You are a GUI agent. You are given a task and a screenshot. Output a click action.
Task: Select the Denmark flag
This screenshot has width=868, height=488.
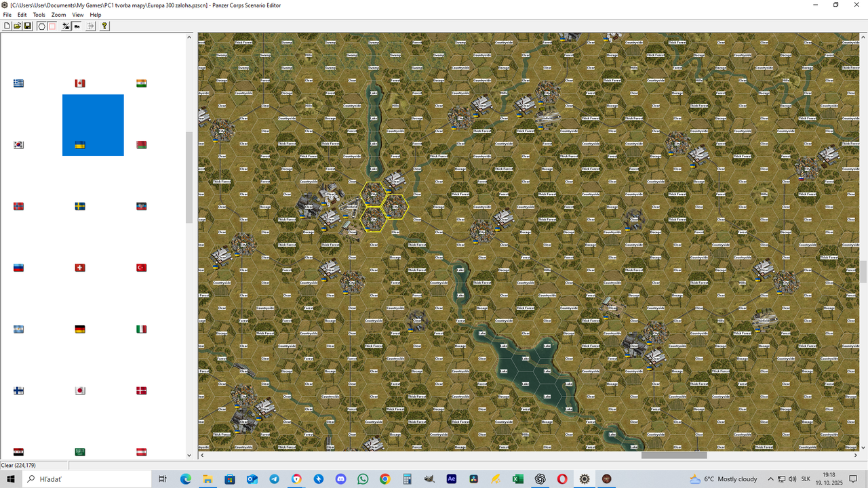[141, 390]
